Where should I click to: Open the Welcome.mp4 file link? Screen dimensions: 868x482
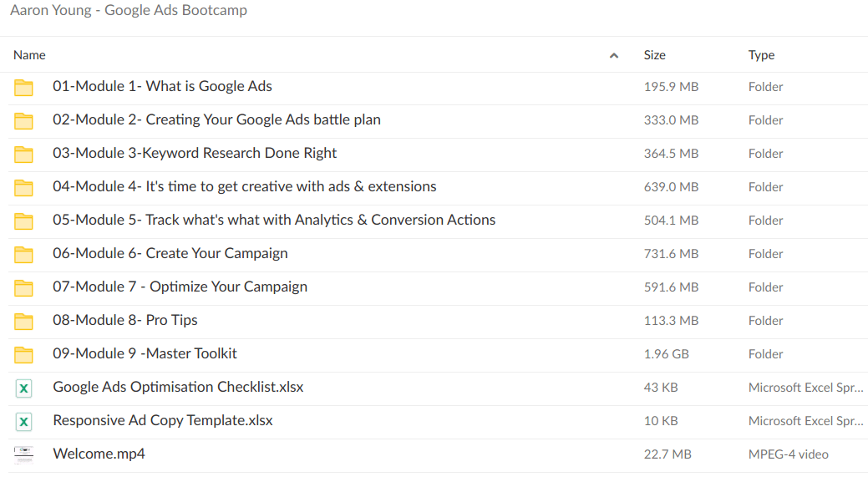click(x=99, y=454)
